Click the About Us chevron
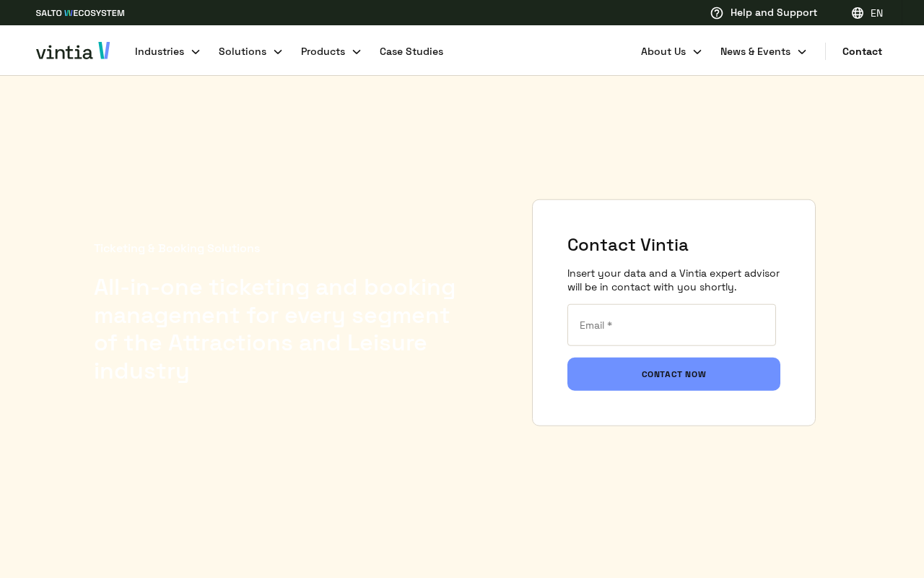This screenshot has height=578, width=924. [697, 52]
